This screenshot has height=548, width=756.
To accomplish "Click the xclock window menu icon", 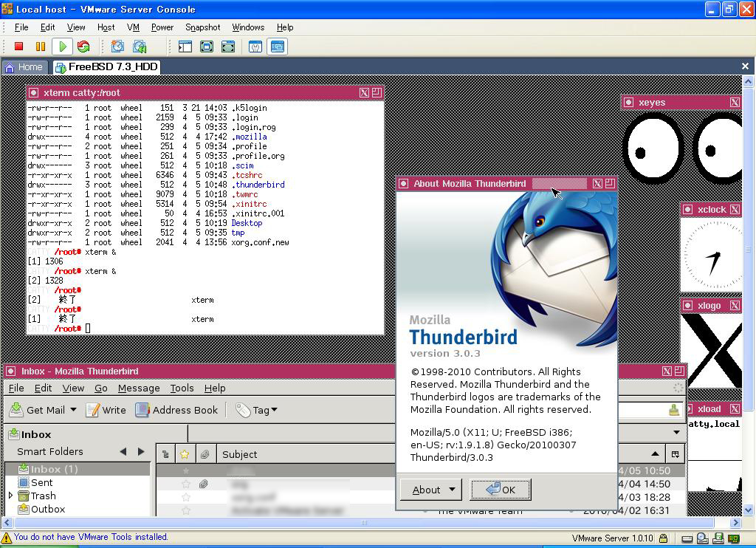I will click(688, 209).
